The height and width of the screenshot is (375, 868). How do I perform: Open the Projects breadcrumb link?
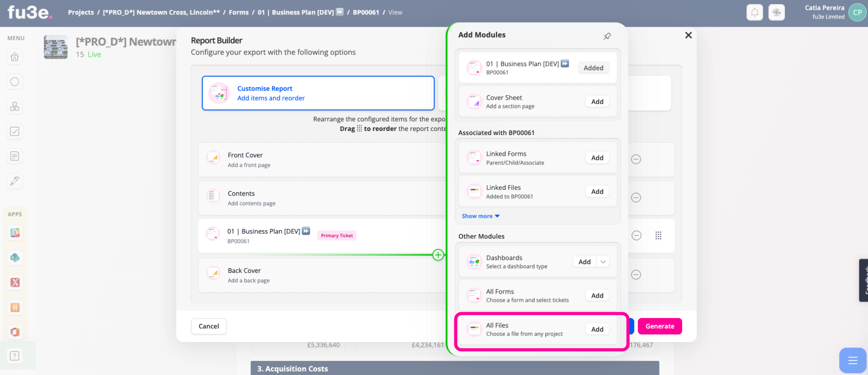coord(81,12)
